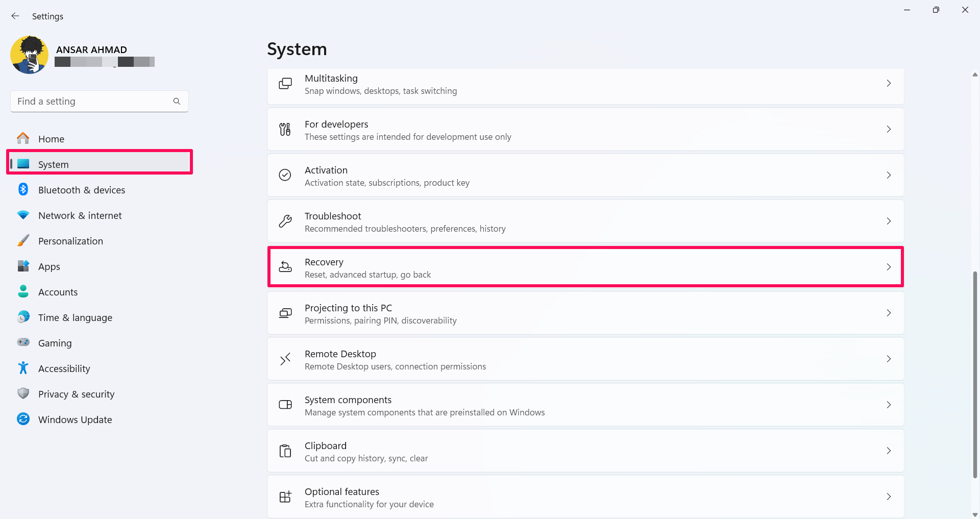980x519 pixels.
Task: Click the Remote Desktop title text
Action: point(340,354)
